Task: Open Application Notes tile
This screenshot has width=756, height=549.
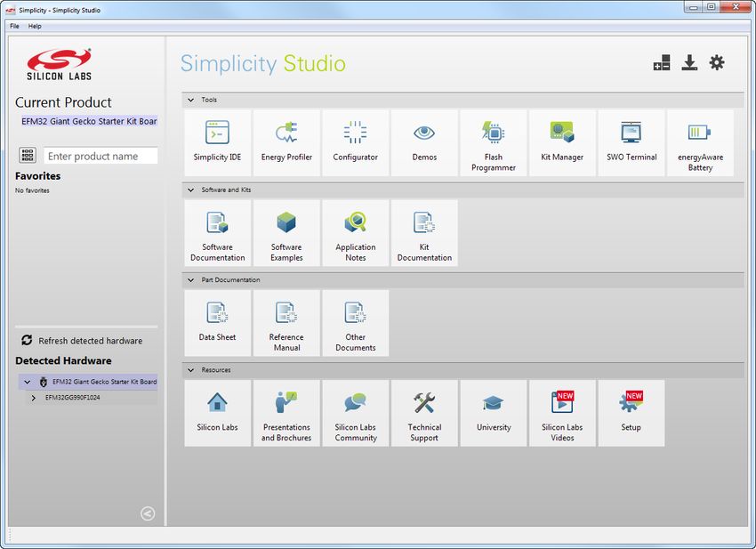Action: point(356,233)
